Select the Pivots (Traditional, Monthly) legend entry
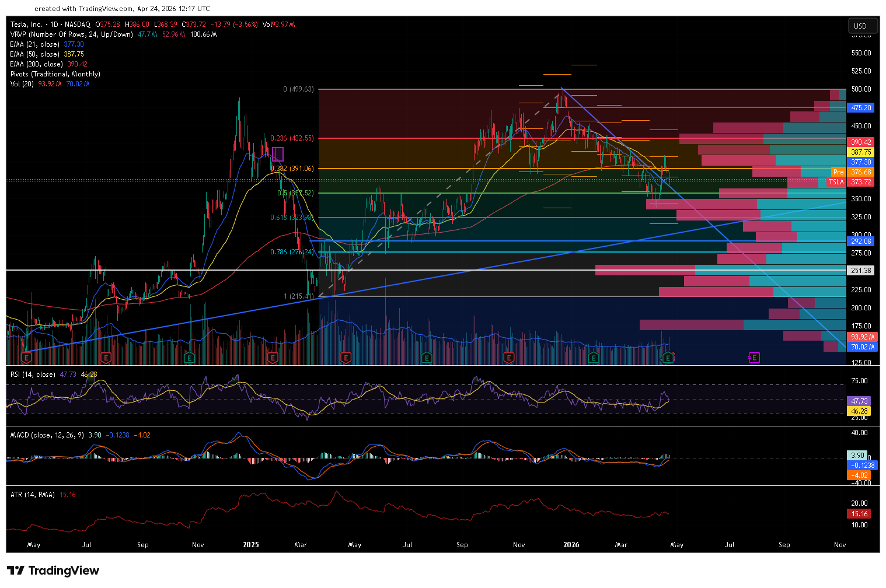Viewport: 886px width, 588px height. pyautogui.click(x=55, y=74)
